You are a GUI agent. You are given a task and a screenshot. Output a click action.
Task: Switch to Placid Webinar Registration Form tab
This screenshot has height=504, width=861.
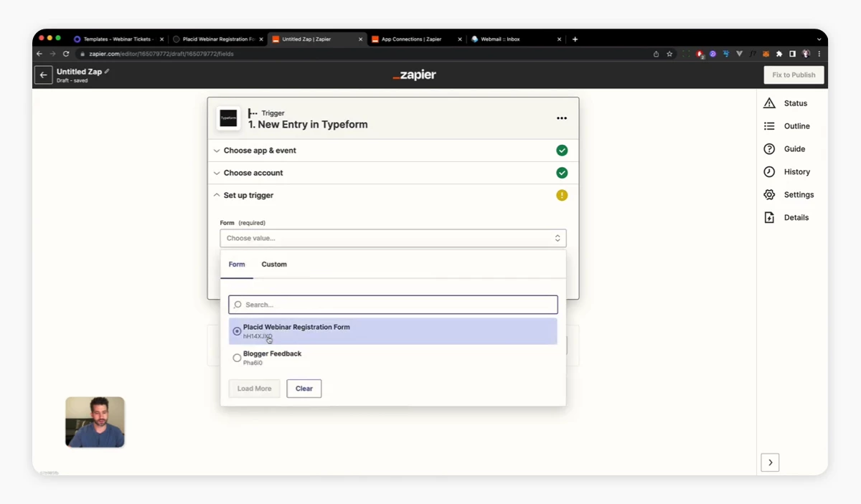click(217, 39)
